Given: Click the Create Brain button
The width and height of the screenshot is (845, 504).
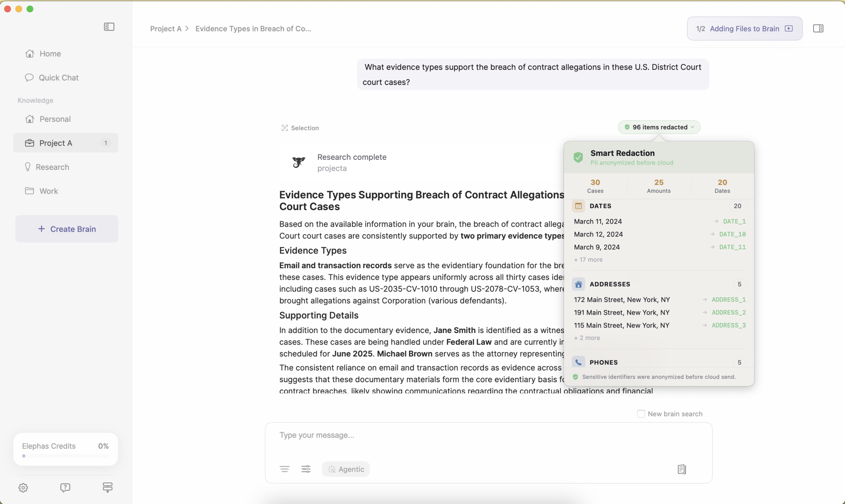Looking at the screenshot, I should click(67, 229).
